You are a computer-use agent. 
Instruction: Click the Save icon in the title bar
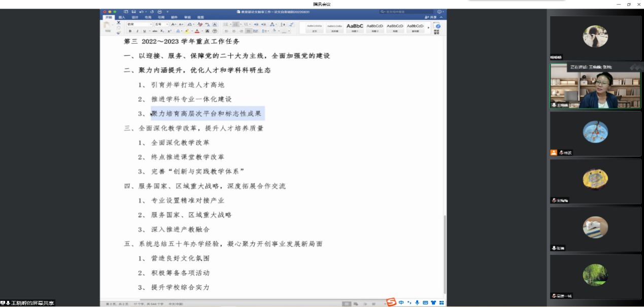(x=133, y=11)
